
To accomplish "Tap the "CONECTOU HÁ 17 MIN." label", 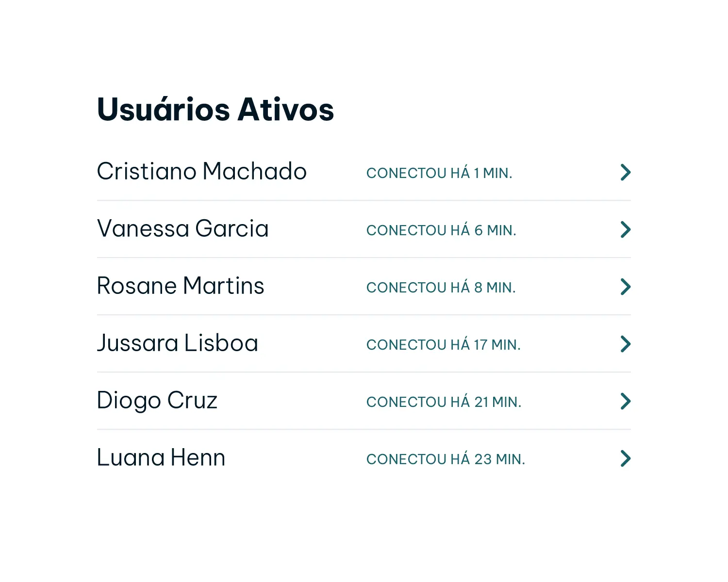I will click(443, 345).
